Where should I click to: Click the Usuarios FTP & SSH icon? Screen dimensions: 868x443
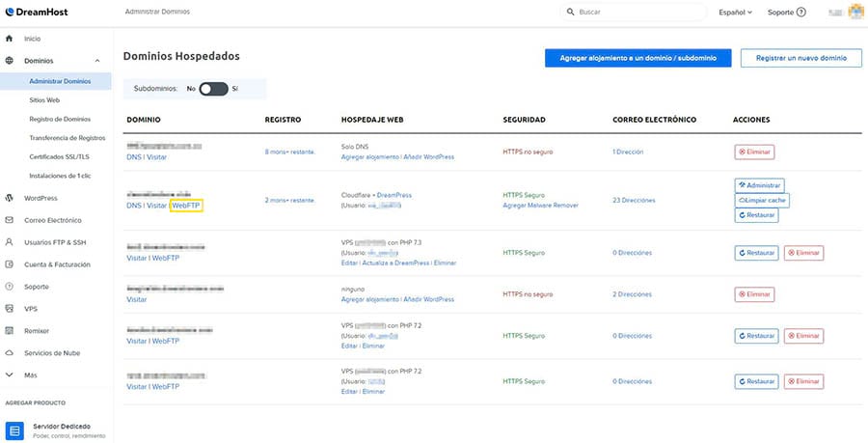[x=10, y=242]
